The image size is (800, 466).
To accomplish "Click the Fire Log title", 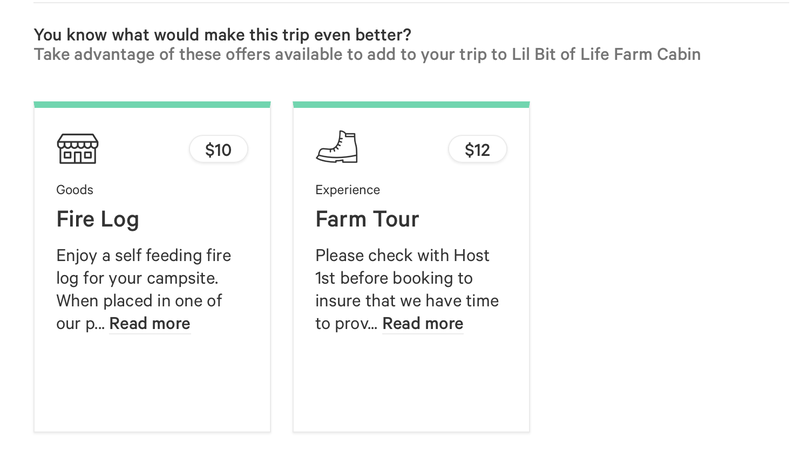I will [97, 219].
